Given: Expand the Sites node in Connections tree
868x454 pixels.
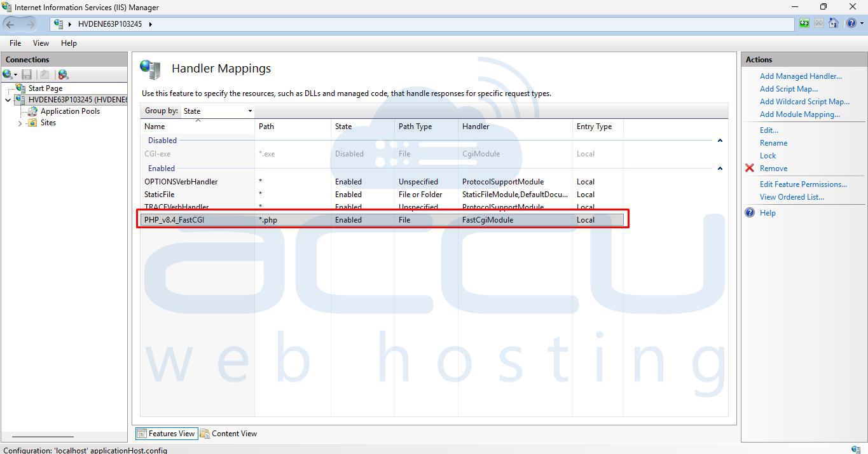Looking at the screenshot, I should click(20, 123).
